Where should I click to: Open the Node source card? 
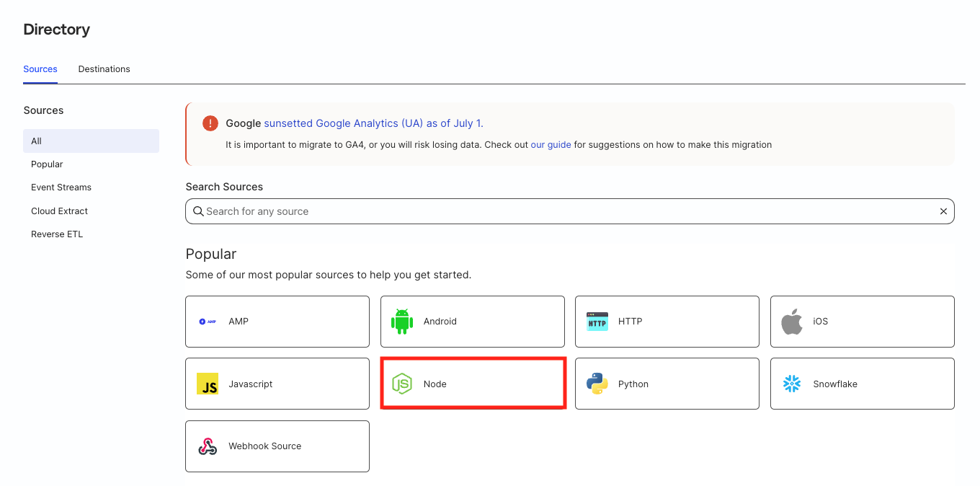coord(473,384)
